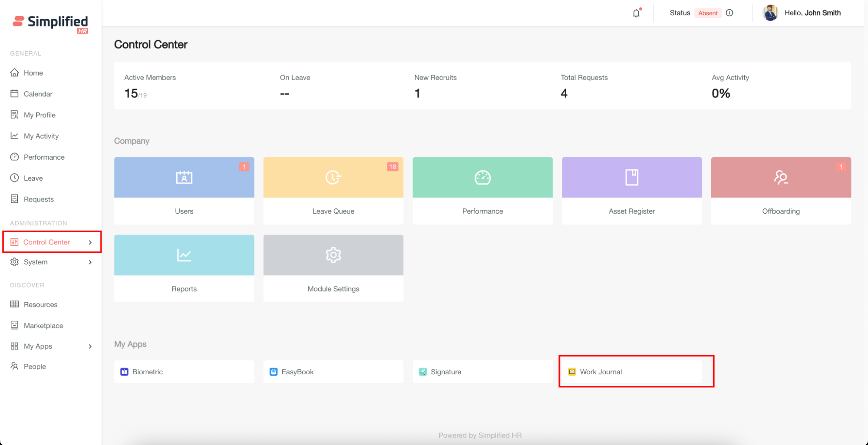Open the Leave Queue clock icon

333,178
